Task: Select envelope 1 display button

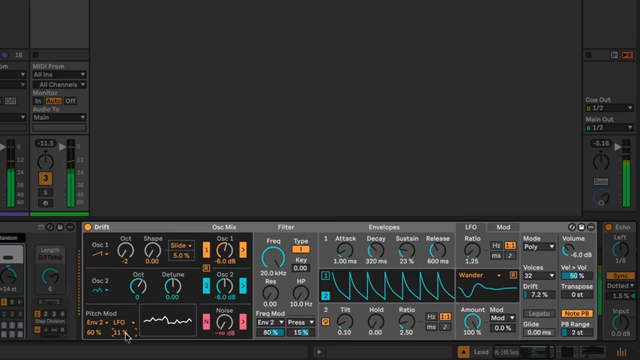Action: tap(325, 276)
